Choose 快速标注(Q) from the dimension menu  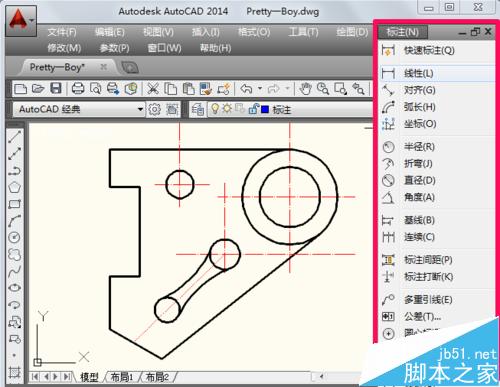pyautogui.click(x=437, y=50)
